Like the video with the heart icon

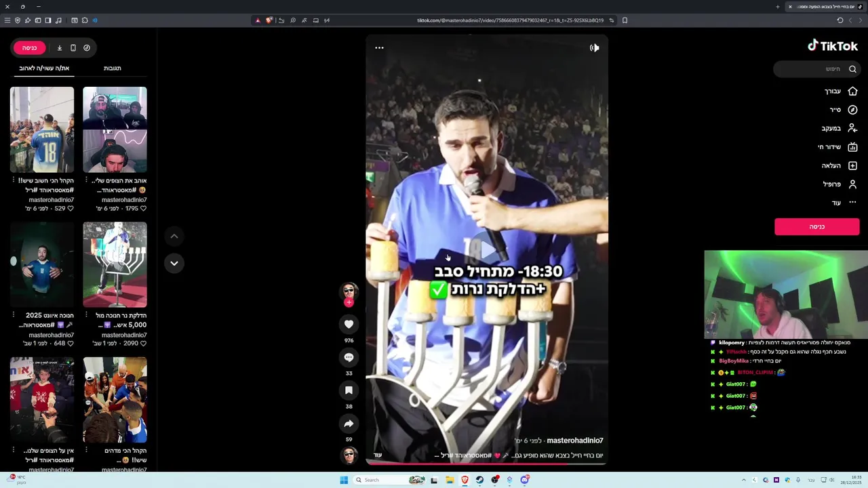[x=349, y=324]
